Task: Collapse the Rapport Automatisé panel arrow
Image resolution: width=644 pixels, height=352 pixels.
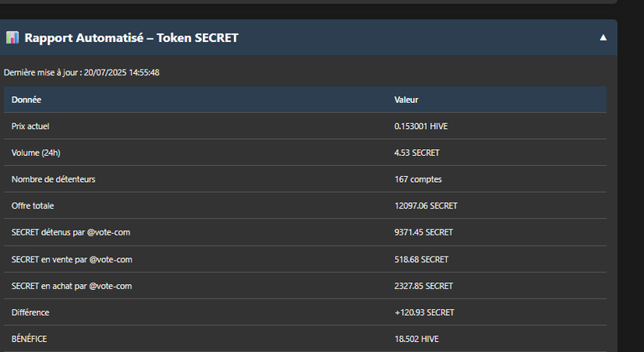Action: coord(603,38)
